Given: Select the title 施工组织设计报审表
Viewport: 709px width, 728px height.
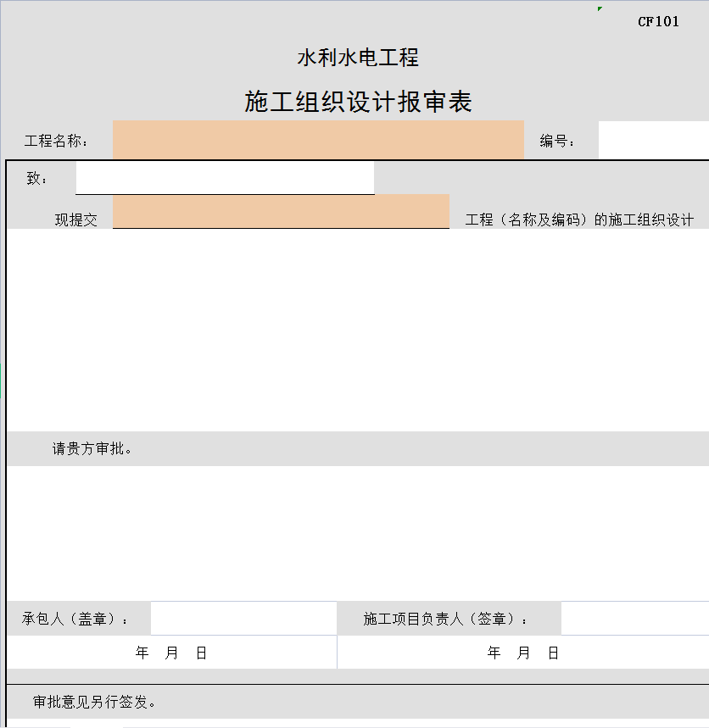Looking at the screenshot, I should tap(358, 102).
